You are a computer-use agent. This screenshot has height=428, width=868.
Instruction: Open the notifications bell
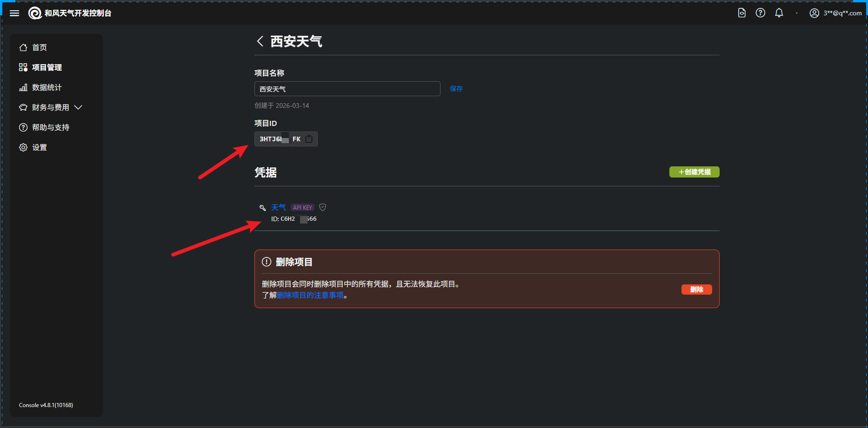pos(779,13)
